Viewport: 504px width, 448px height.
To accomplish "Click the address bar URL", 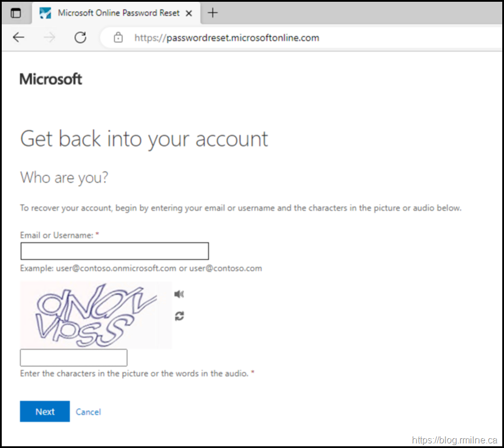I will 227,38.
